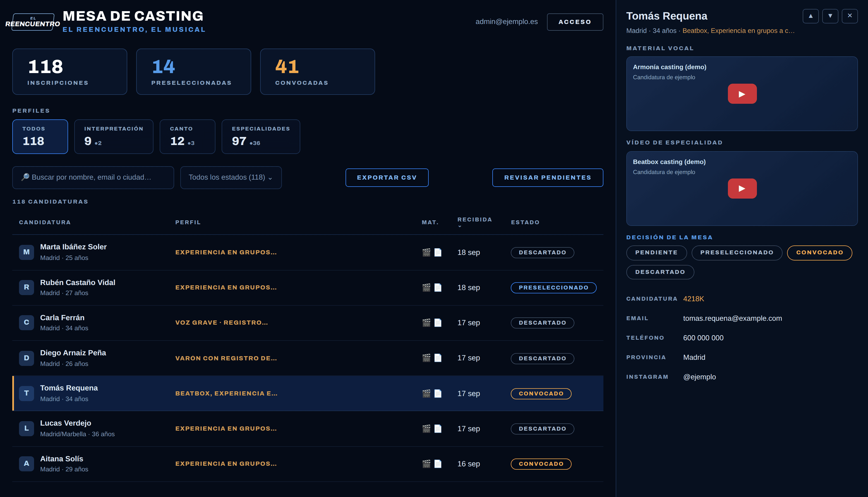The height and width of the screenshot is (497, 868).
Task: Click the Acceso button
Action: pos(575,22)
